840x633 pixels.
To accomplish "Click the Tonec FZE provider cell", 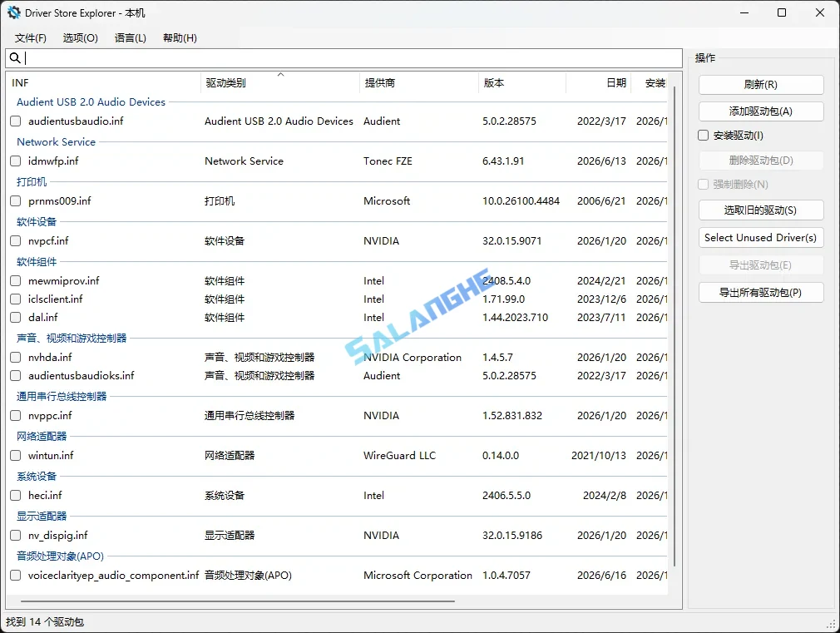I will [388, 161].
